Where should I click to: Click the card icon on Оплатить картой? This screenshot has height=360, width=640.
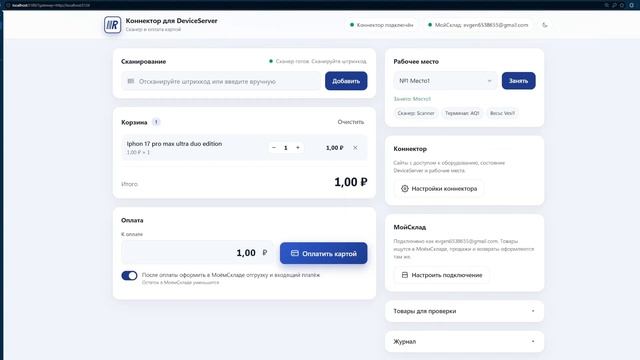pyautogui.click(x=294, y=253)
